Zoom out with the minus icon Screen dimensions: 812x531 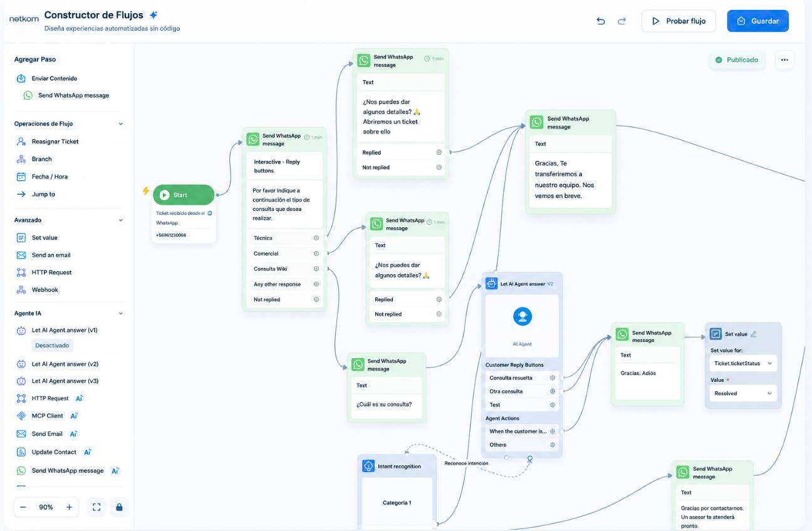tap(23, 507)
